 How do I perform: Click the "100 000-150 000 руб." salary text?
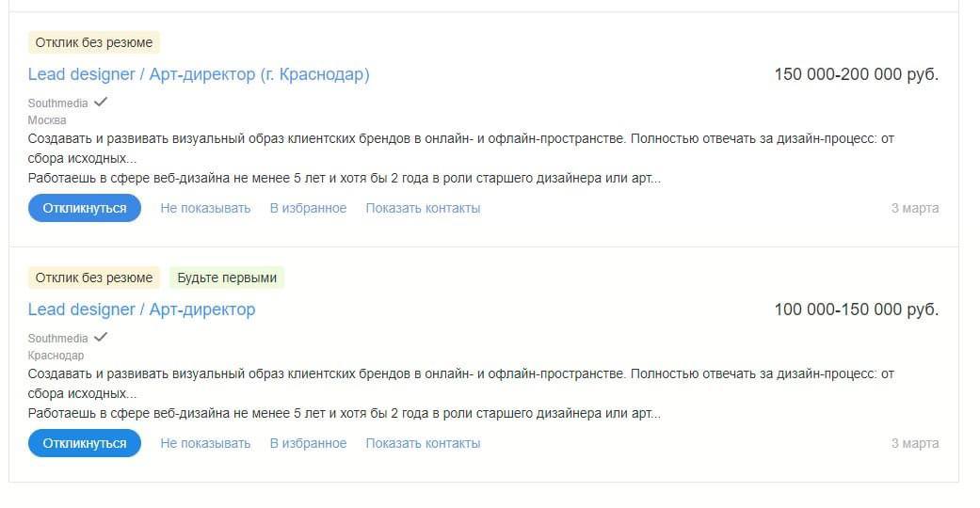click(856, 310)
